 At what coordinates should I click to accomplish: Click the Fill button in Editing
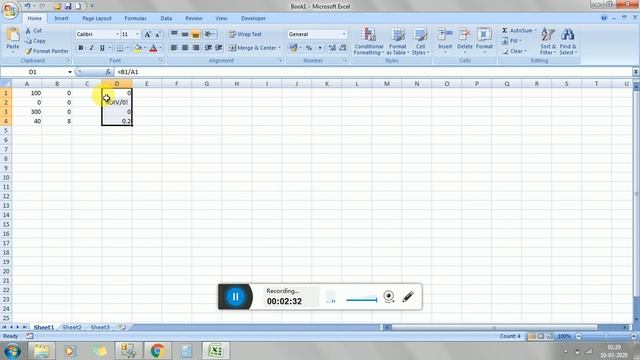coord(510,41)
